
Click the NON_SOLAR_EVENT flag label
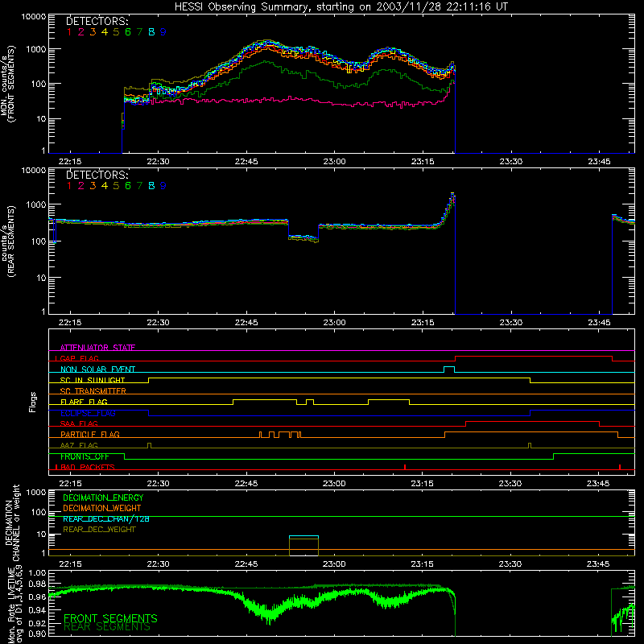[97, 369]
